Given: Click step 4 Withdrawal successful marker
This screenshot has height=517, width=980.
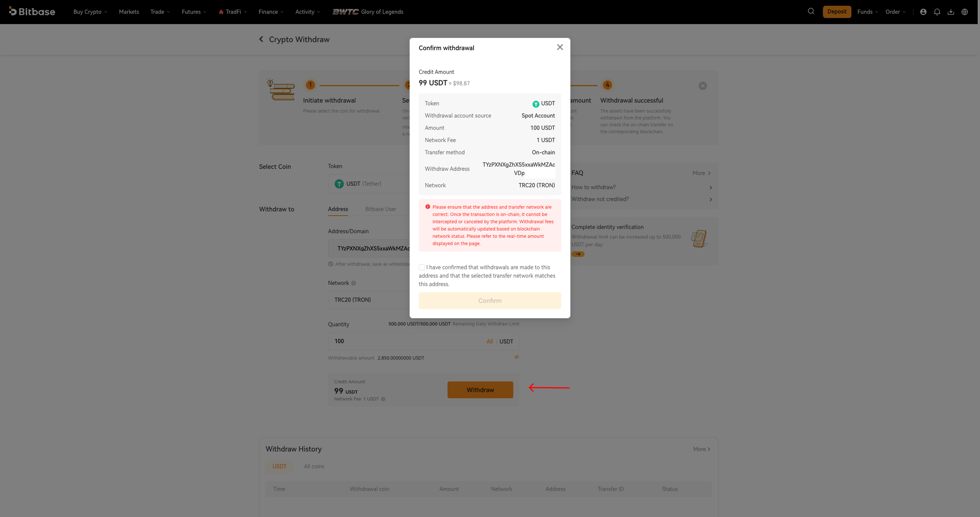Looking at the screenshot, I should [x=607, y=85].
